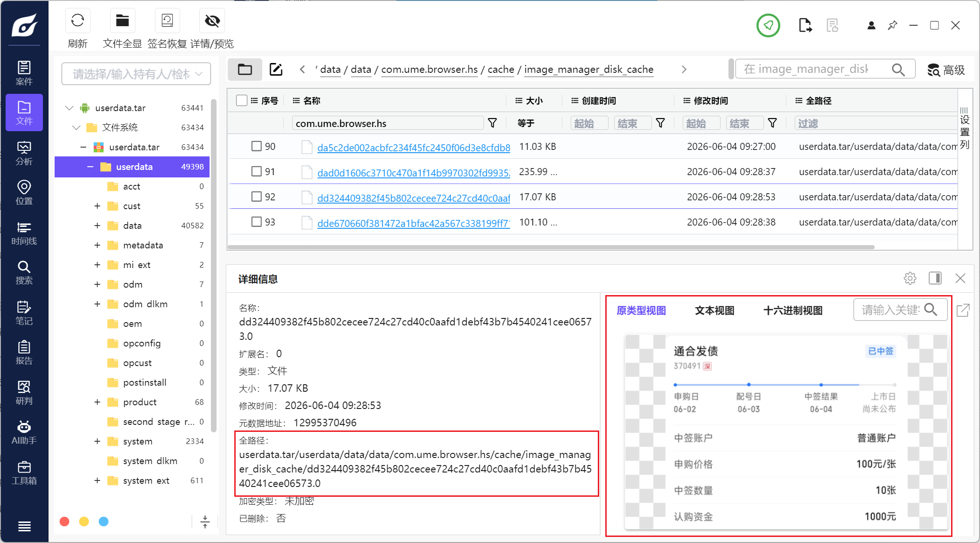The height and width of the screenshot is (543, 980).
Task: Switch to 十六进制视图 tab
Action: pos(793,310)
